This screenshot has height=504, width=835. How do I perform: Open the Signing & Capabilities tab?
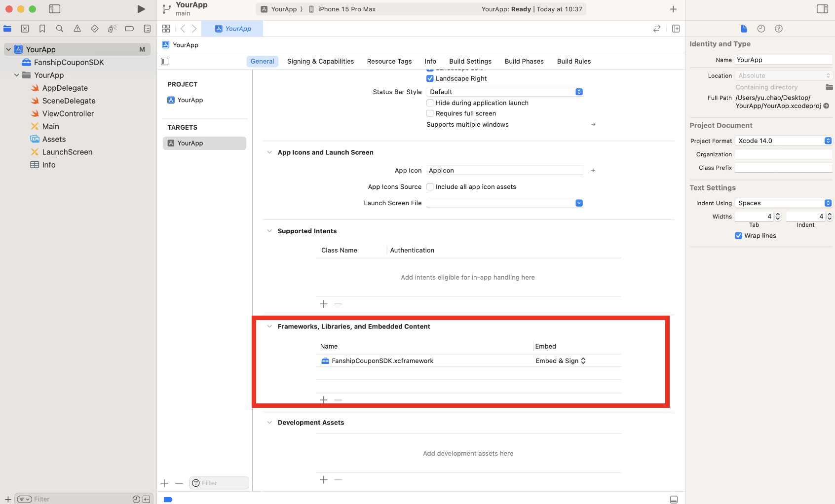320,61
